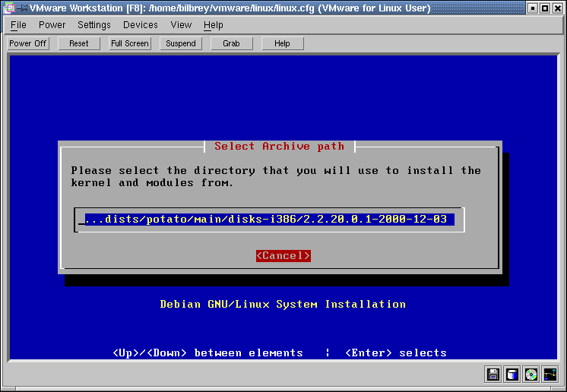Viewport: 567px width, 392px height.
Task: Click the floppy disk status icon
Action: (x=493, y=374)
